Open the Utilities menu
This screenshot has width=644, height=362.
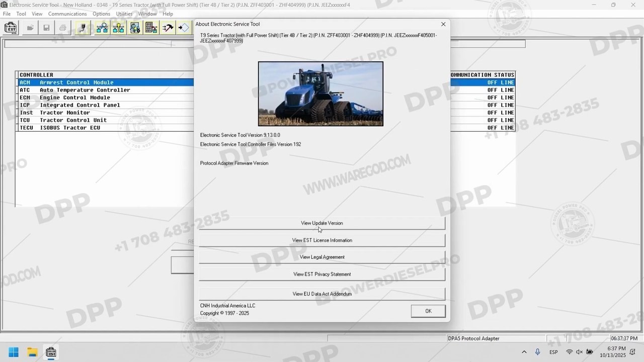click(124, 14)
